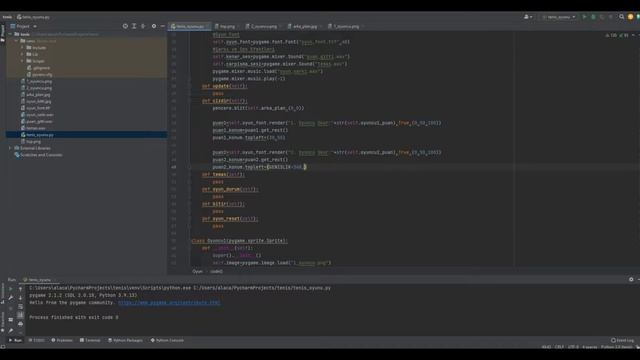Open Run panel settings gear

631,280
